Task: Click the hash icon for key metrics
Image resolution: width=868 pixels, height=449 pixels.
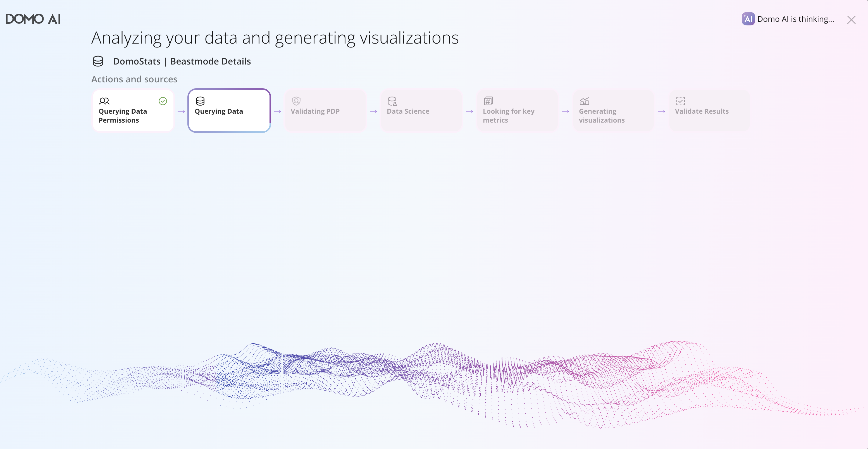Action: [x=488, y=101]
